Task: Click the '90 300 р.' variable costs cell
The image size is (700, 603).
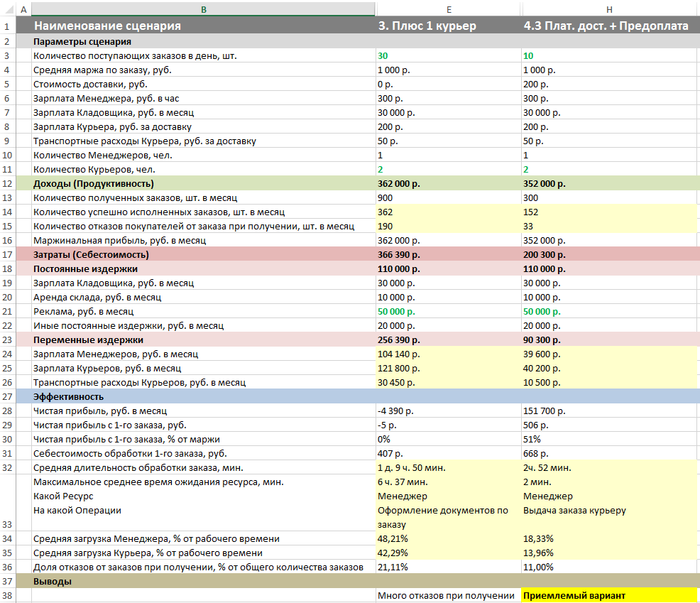Action: pos(609,340)
